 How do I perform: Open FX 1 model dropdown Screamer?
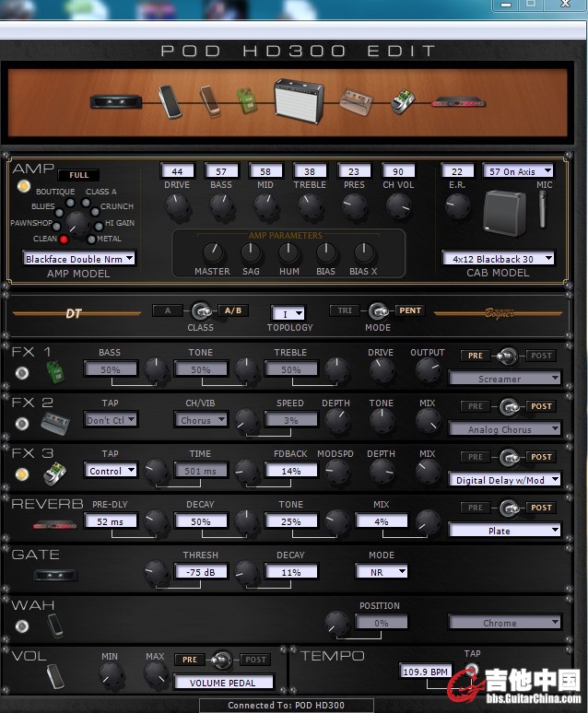(504, 379)
